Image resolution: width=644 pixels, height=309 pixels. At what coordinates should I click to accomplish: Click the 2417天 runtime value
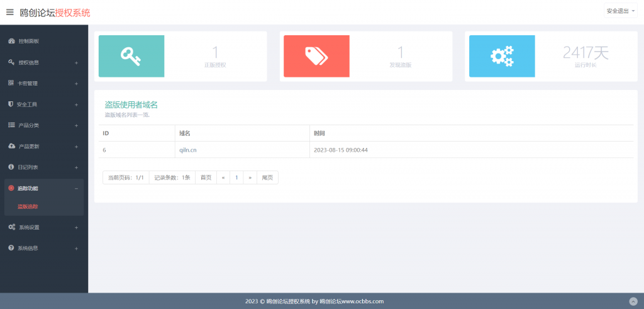pos(586,53)
